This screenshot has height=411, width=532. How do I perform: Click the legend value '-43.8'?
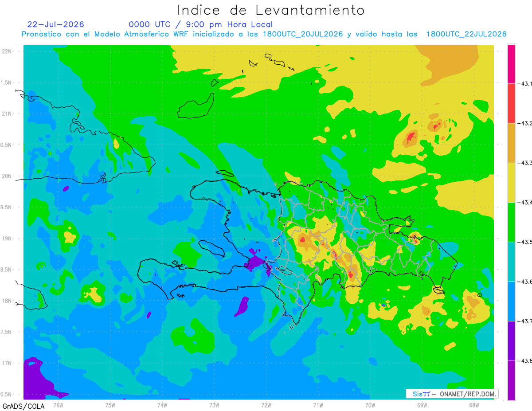(x=524, y=361)
